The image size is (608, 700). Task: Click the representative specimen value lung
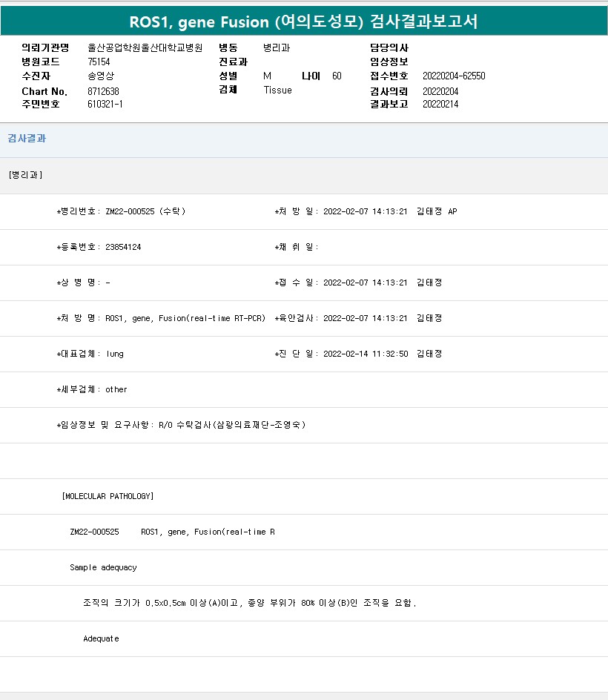coord(115,354)
